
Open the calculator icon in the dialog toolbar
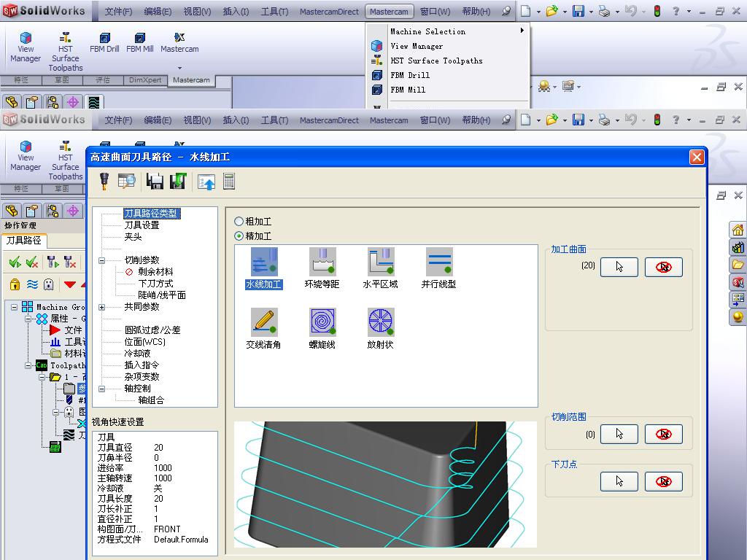229,182
